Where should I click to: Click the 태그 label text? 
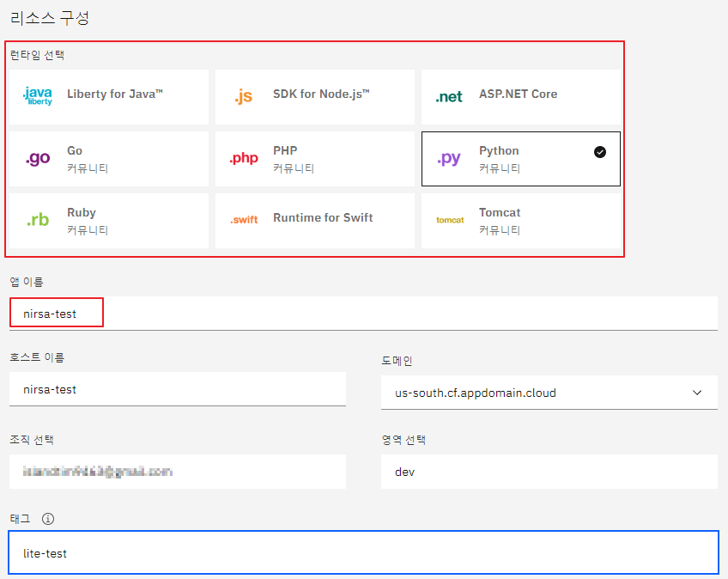click(x=20, y=519)
